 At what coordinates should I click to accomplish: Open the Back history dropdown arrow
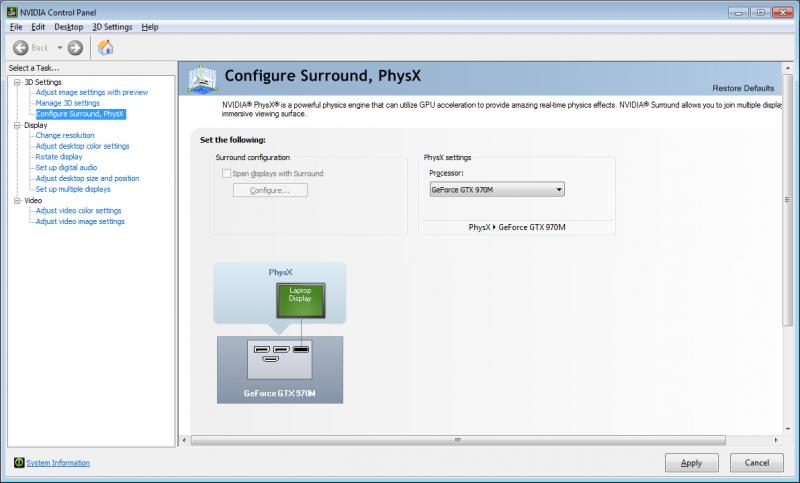[60, 48]
